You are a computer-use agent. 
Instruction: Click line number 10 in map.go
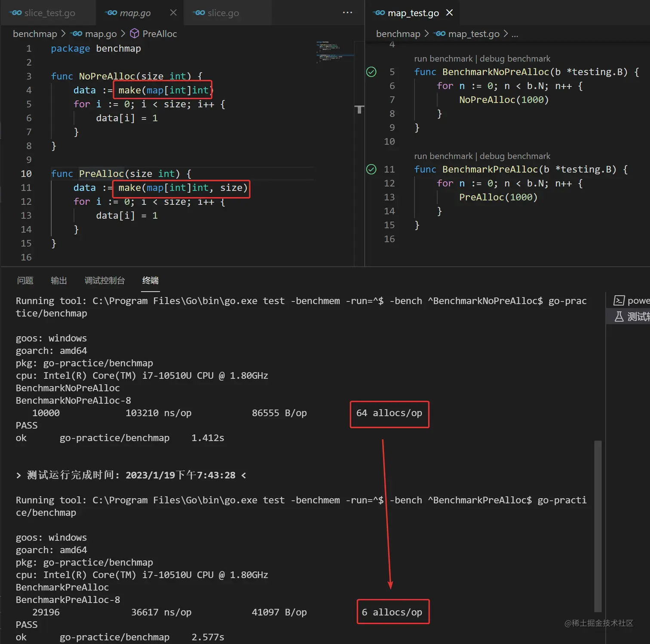click(26, 174)
